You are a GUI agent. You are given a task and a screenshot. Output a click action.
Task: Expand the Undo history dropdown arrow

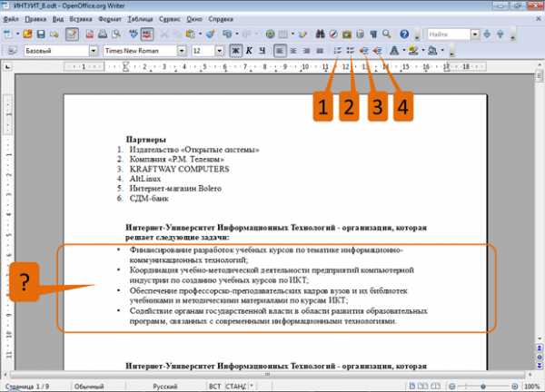pos(237,34)
